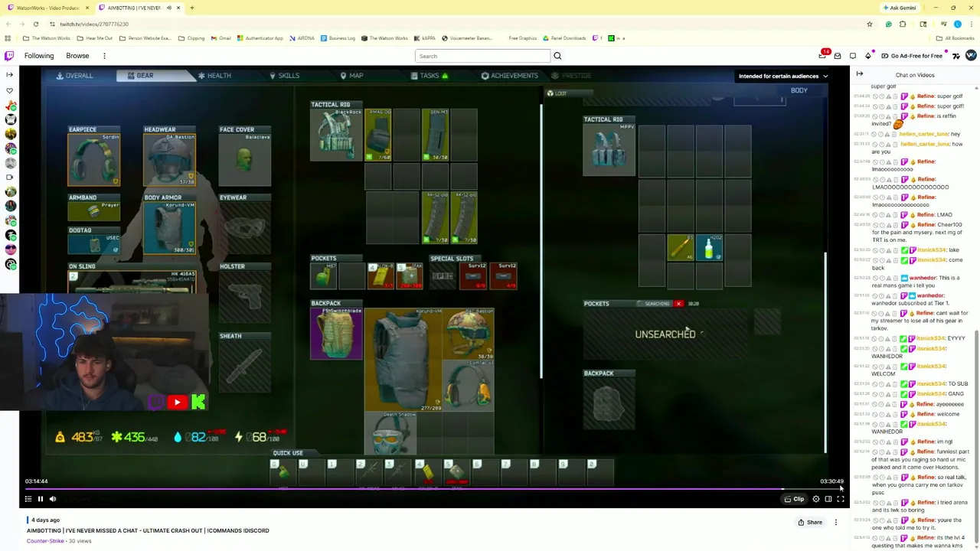Screen dimensions: 980x551
Task: Open video more options below Share
Action: coord(835,523)
